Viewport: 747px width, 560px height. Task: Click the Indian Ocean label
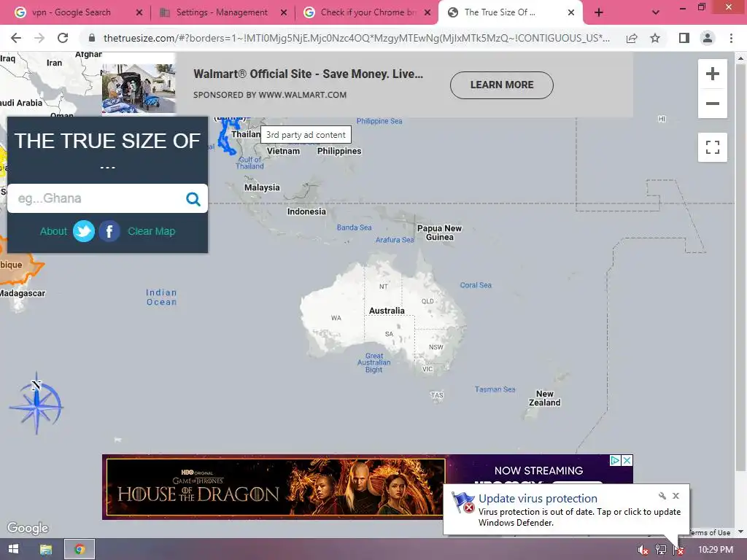coord(161,297)
